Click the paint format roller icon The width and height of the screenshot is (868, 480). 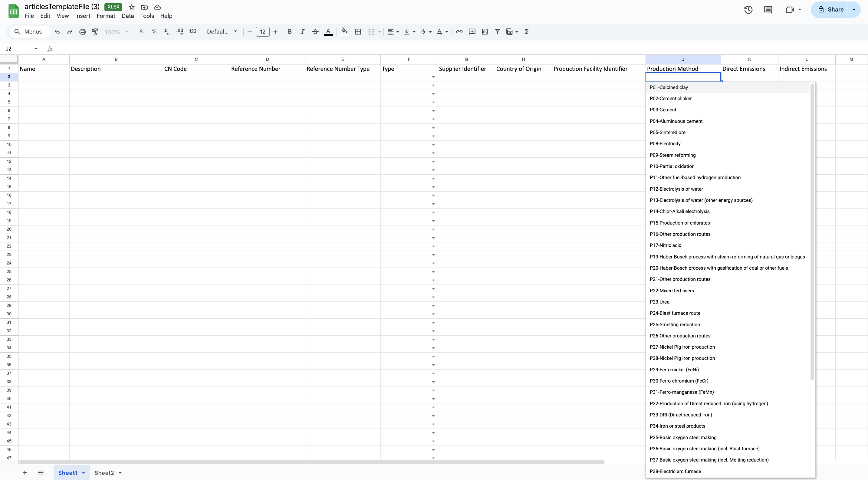(95, 32)
